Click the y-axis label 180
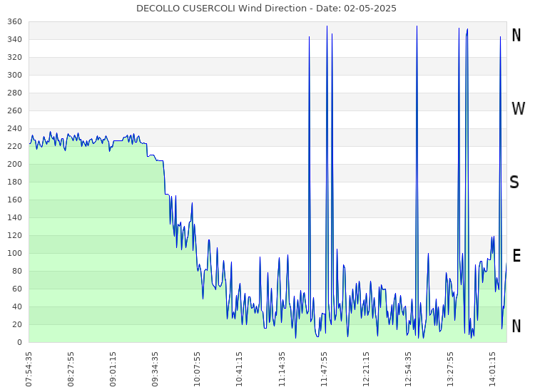The image size is (535, 392). point(15,182)
